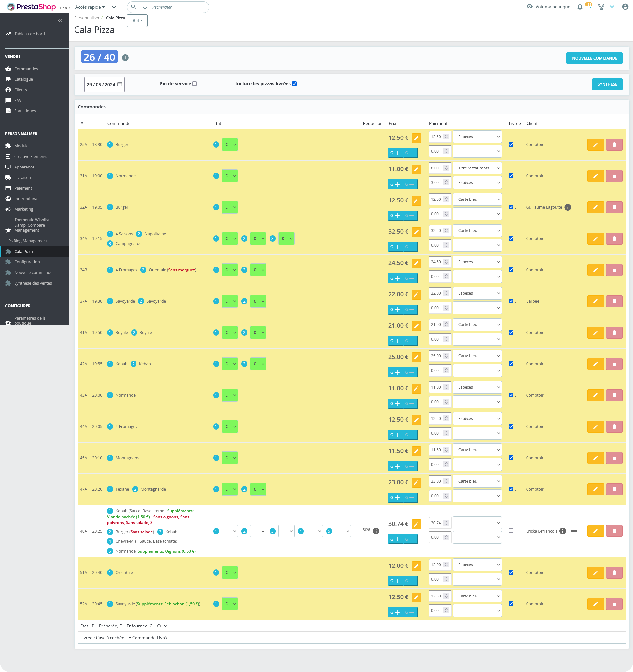This screenshot has height=672, width=633.
Task: Click the Aide button
Action: point(137,21)
